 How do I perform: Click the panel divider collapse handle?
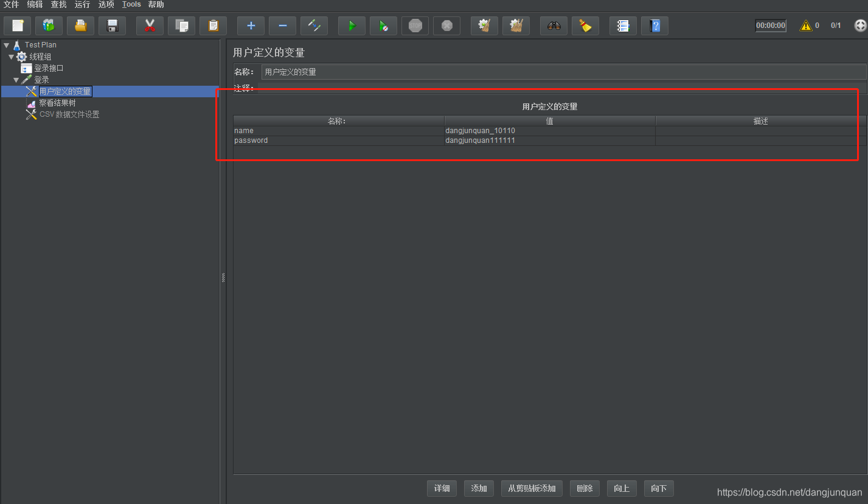point(223,277)
